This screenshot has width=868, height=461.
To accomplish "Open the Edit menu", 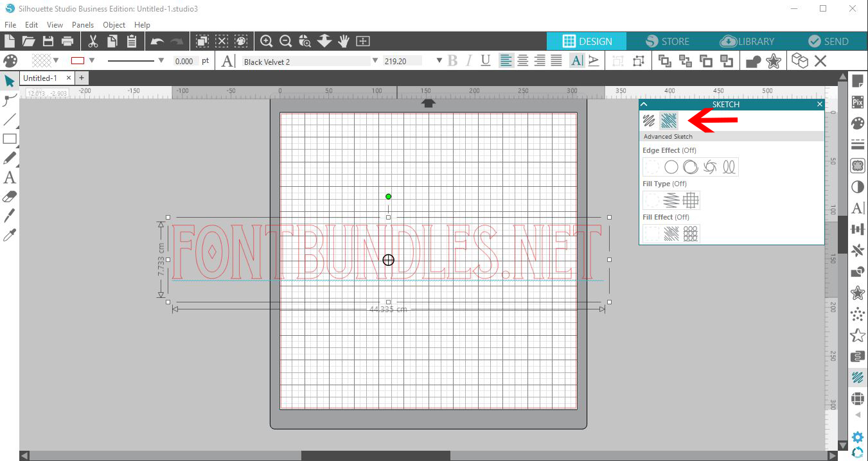I will tap(31, 25).
